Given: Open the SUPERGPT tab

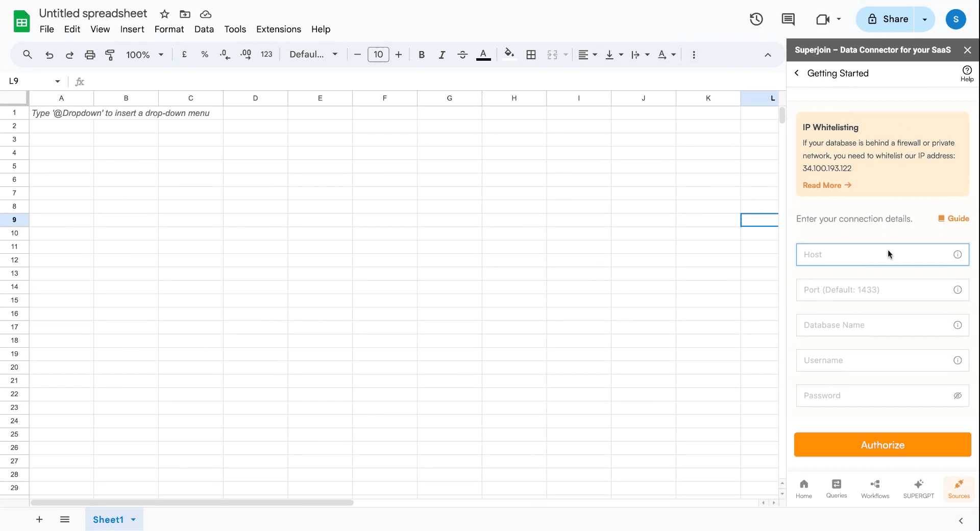Looking at the screenshot, I should click(x=918, y=489).
